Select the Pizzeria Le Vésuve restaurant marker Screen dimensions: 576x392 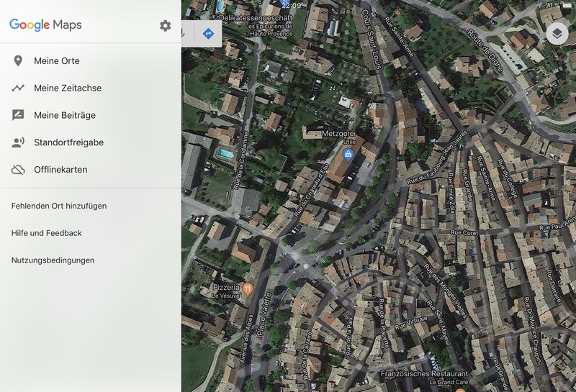tap(248, 289)
